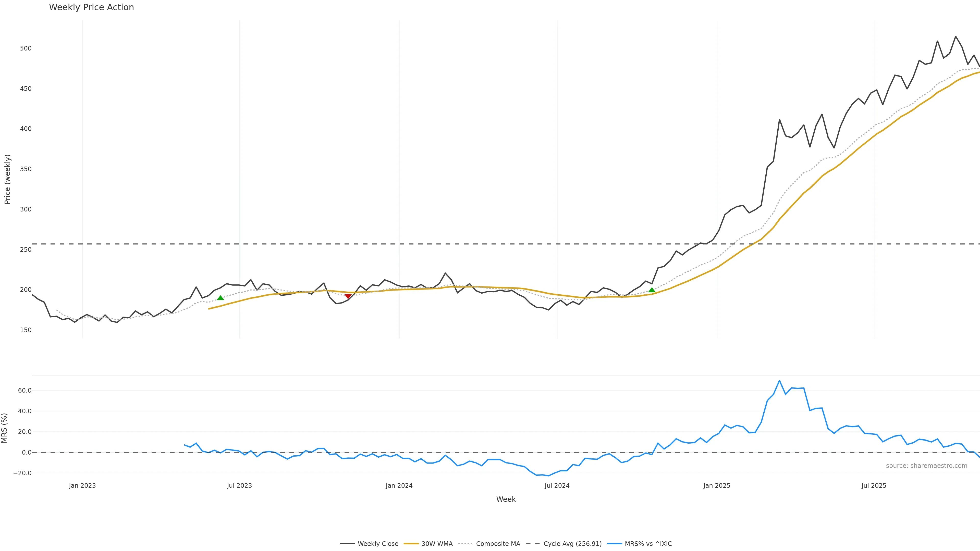Click the red down-triangle marker on the price chart

point(348,296)
